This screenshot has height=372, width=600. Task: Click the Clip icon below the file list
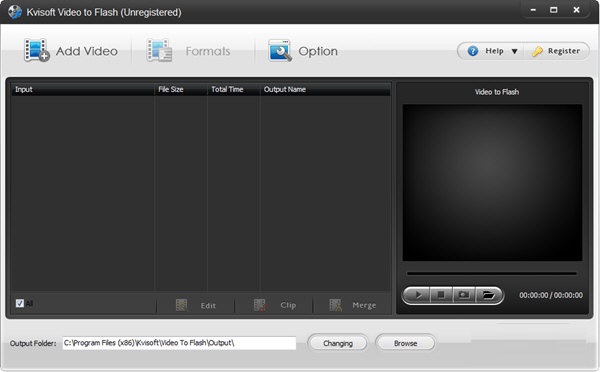(x=260, y=305)
